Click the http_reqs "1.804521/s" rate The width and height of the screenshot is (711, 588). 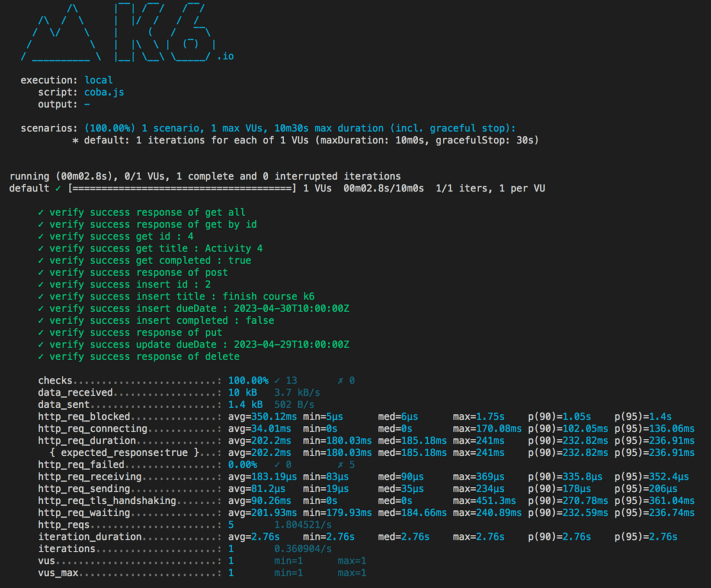click(x=303, y=525)
